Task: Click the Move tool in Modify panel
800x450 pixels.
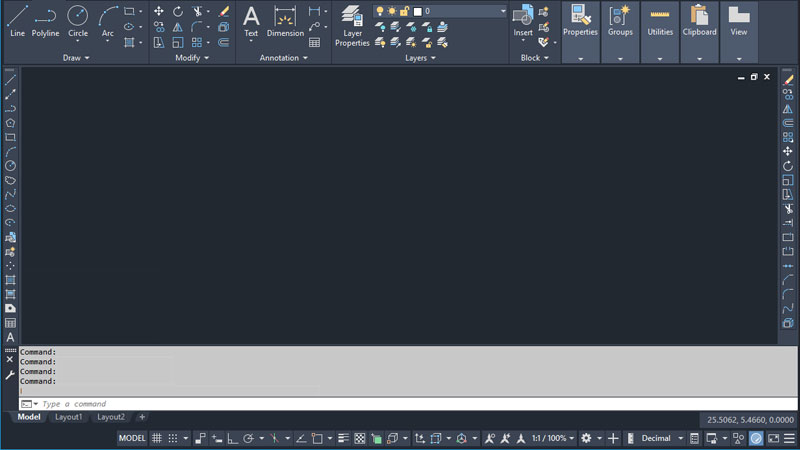Action: 158,12
